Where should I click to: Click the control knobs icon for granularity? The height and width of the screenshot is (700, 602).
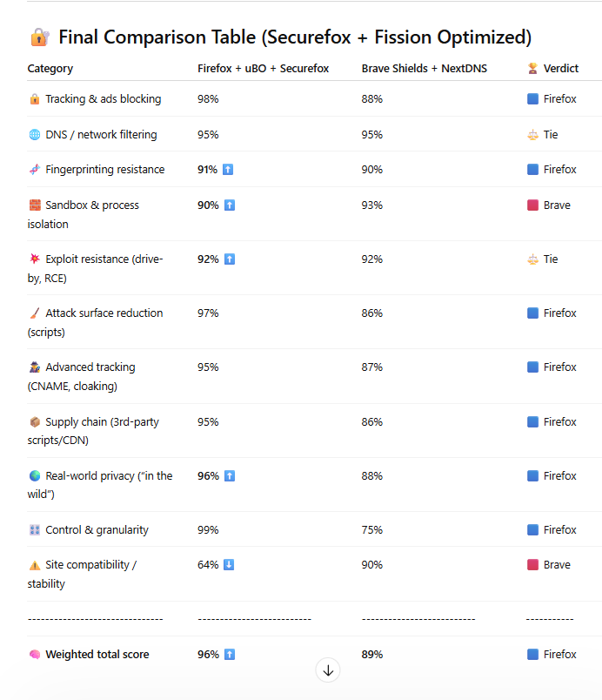click(35, 530)
